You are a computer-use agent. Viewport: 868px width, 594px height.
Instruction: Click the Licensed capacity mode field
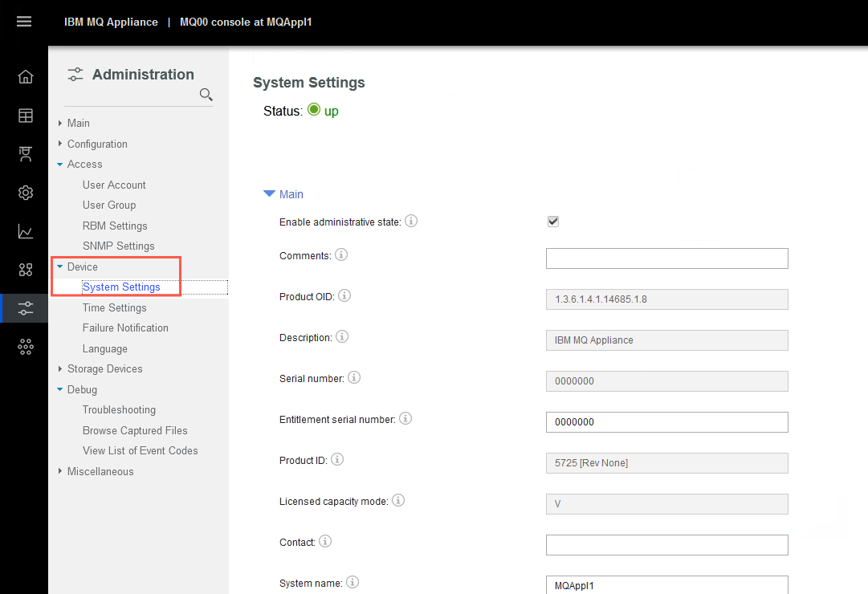[x=666, y=504]
